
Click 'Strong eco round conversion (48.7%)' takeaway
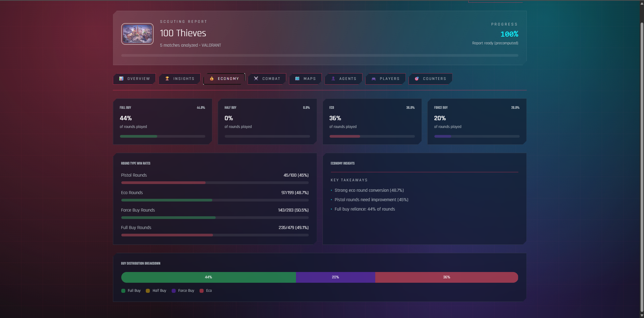(x=369, y=190)
